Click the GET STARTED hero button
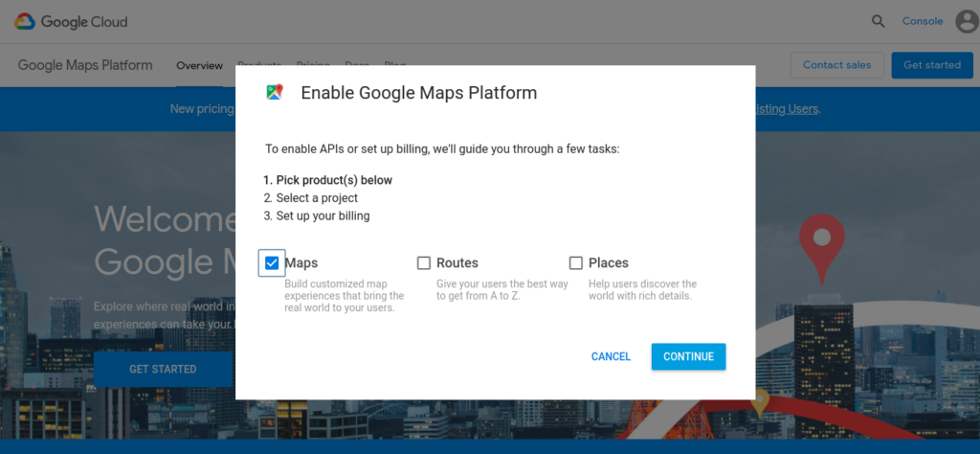Screen dimensions: 980x454 pyautogui.click(x=163, y=369)
